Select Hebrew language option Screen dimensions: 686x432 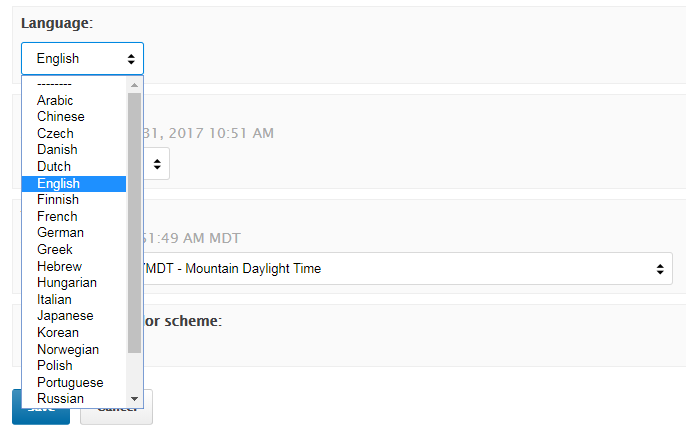tap(59, 266)
